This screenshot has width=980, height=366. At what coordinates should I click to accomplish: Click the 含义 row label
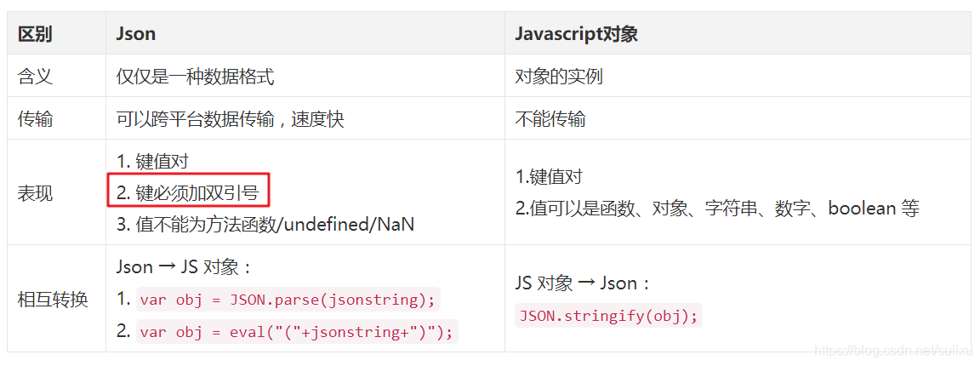point(35,77)
